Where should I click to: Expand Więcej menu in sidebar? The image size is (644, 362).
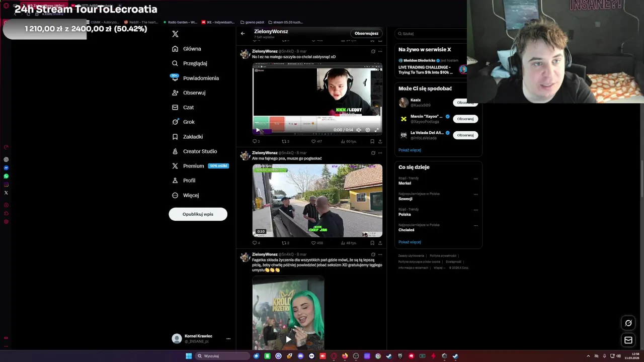click(185, 195)
